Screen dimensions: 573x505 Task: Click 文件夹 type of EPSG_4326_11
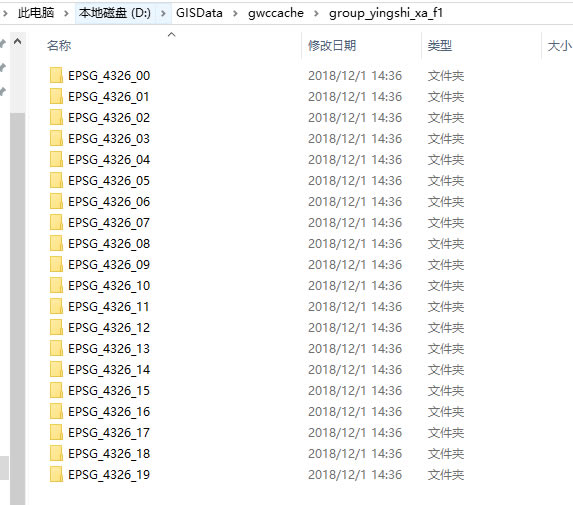[x=446, y=307]
